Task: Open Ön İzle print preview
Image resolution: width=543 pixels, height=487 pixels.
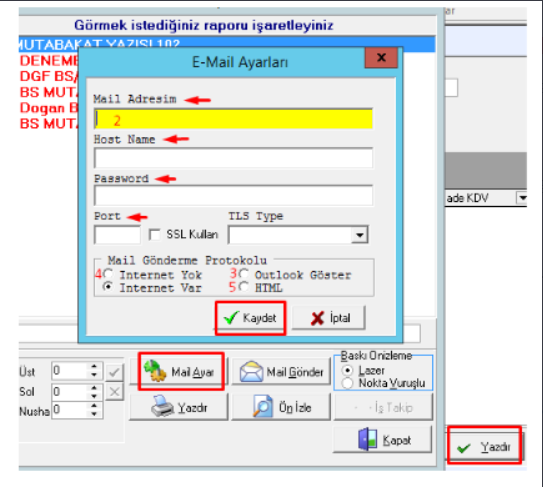Action: (x=281, y=407)
